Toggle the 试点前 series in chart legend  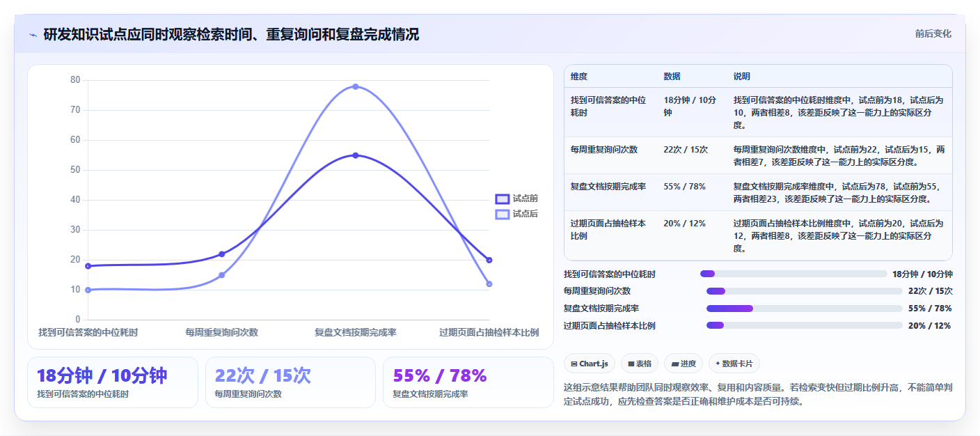(x=516, y=198)
